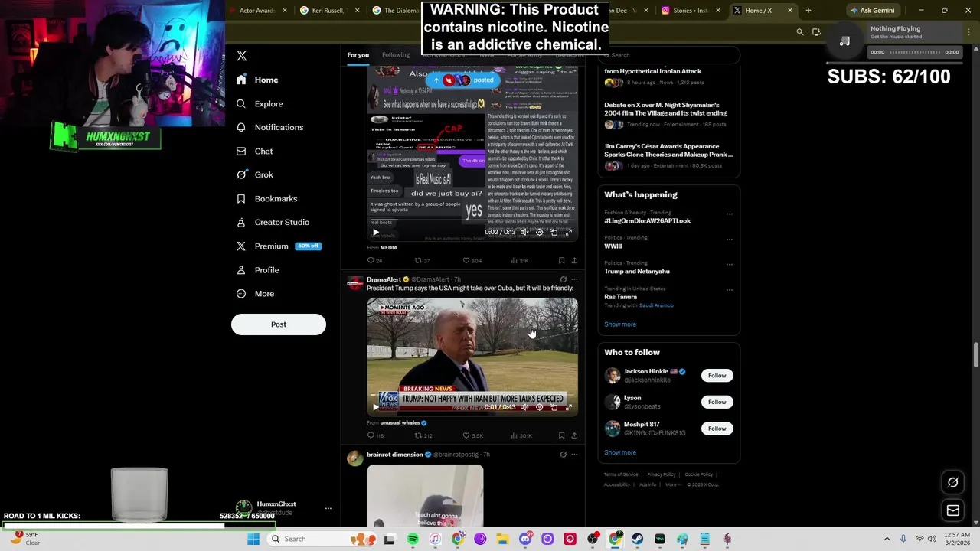Click Grok icon on DramaAlert post
Image resolution: width=980 pixels, height=551 pixels.
[563, 279]
